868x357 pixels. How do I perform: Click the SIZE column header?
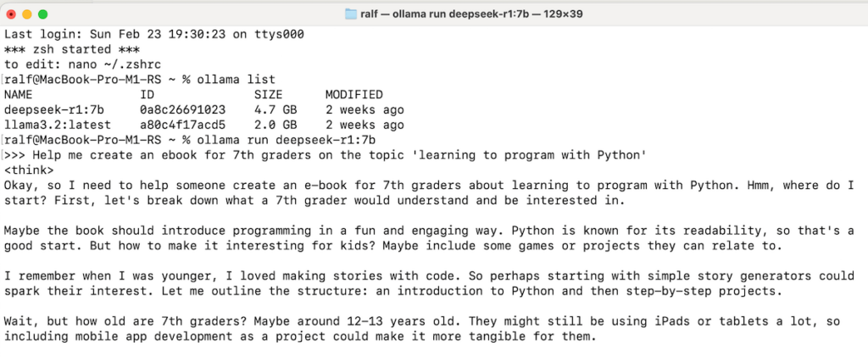pos(268,94)
